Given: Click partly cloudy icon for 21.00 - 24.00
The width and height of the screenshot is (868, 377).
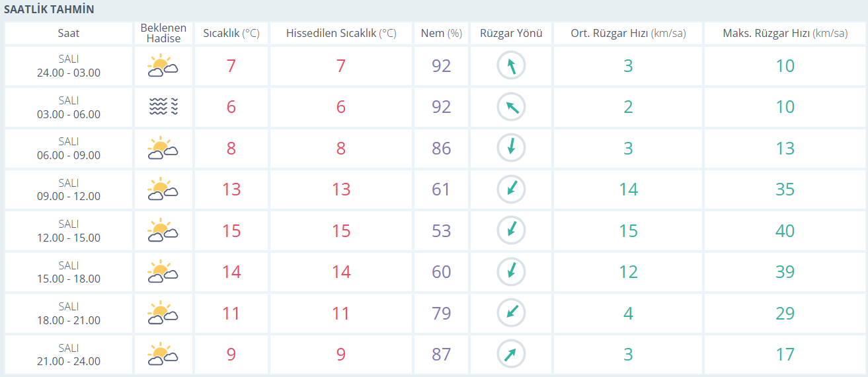Looking at the screenshot, I should pos(163,354).
